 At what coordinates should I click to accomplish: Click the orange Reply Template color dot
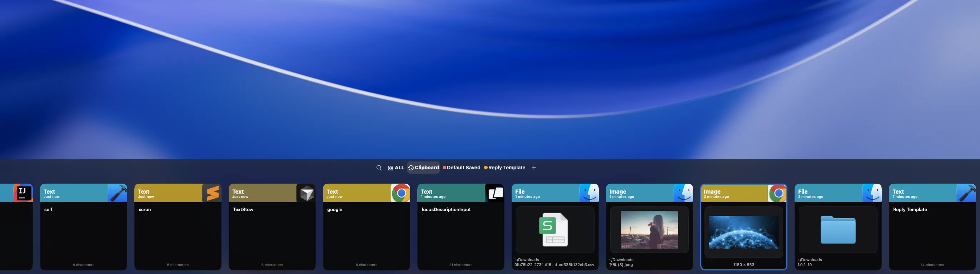coord(486,168)
